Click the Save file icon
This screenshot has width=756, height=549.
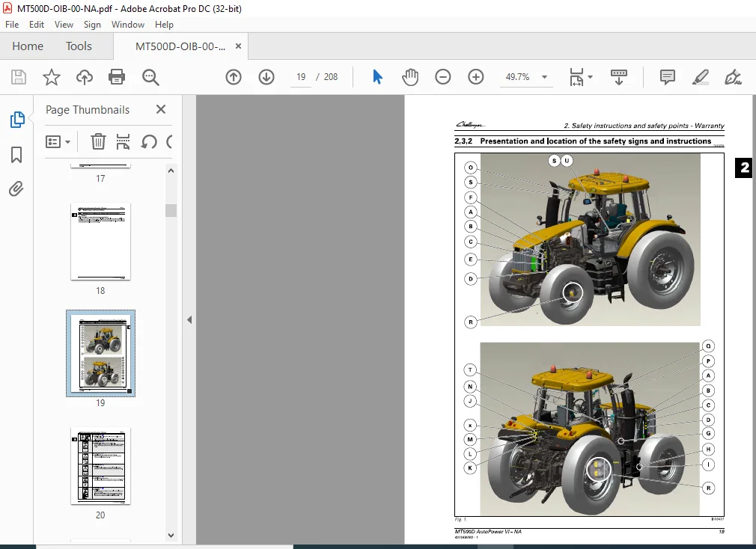point(18,77)
